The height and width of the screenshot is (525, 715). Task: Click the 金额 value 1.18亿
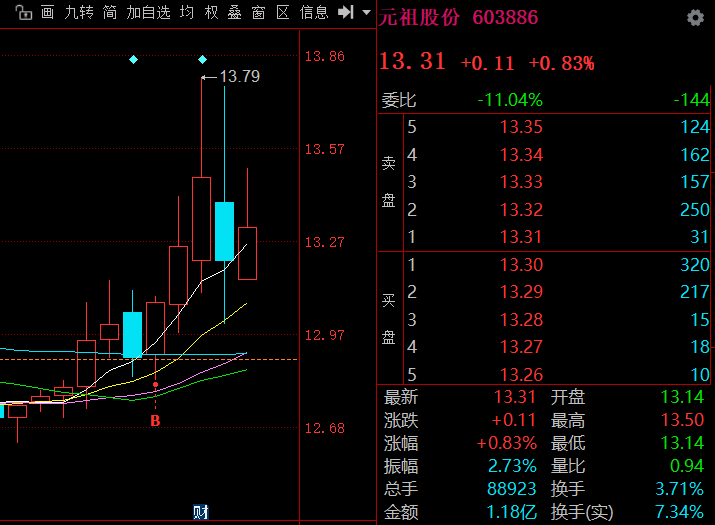tap(511, 512)
